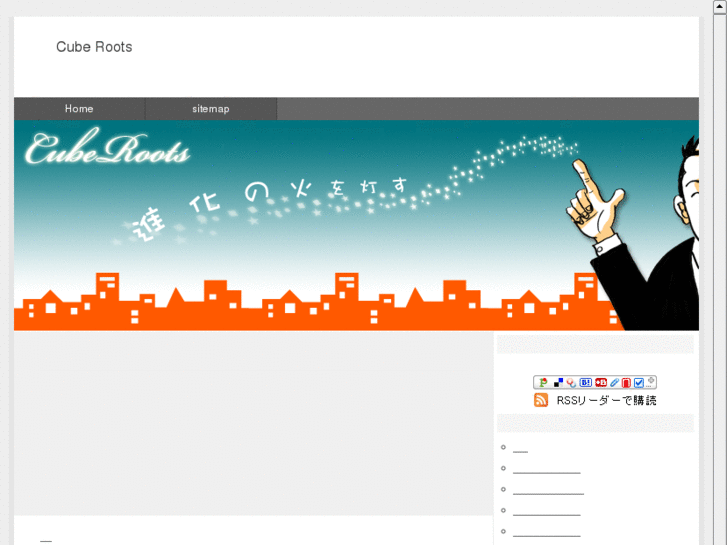Click the blue checkmark bookmark icon
Viewport: 727px width, 545px height.
pyautogui.click(x=639, y=383)
